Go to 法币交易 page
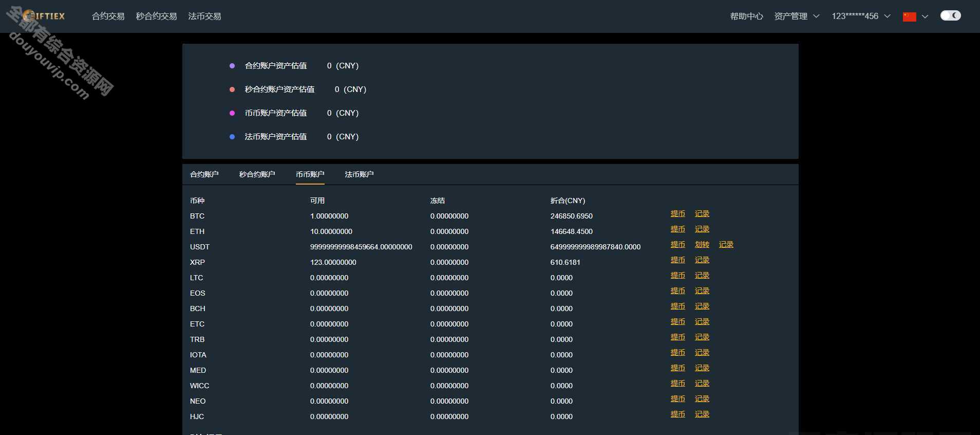Screen dimensions: 980x435 pos(204,16)
